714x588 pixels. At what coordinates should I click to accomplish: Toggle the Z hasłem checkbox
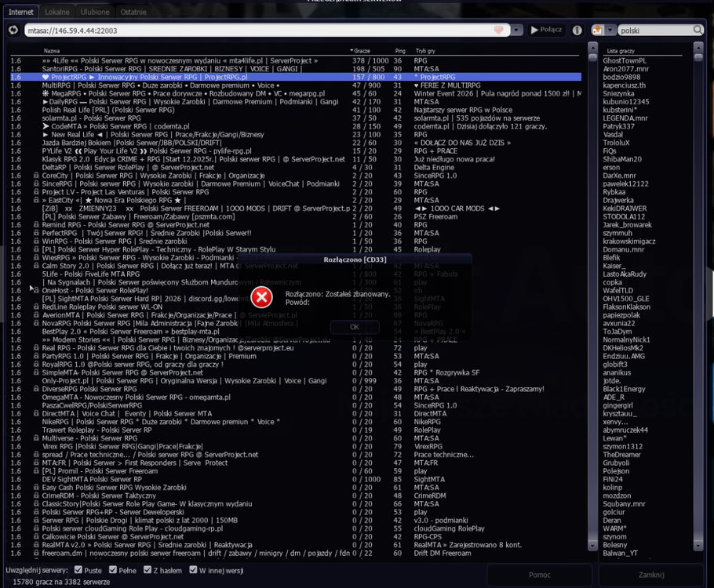point(148,570)
